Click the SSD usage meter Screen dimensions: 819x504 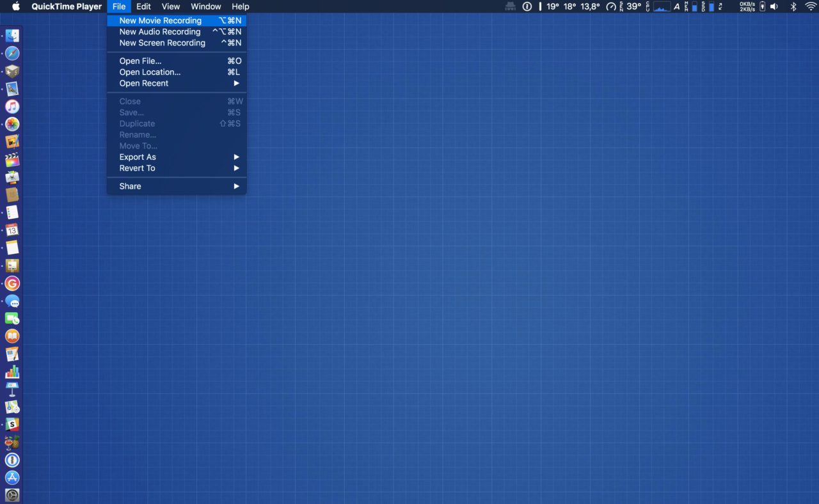(x=708, y=6)
